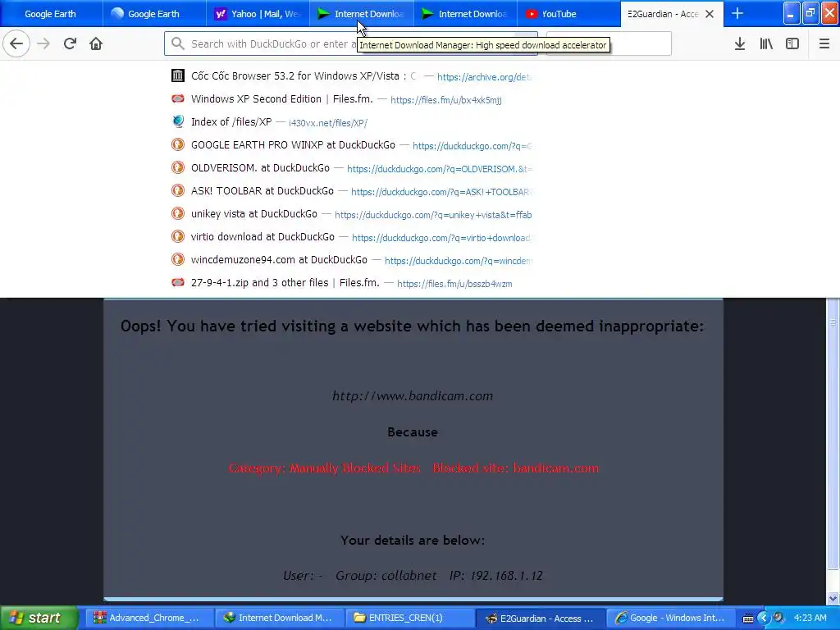
Task: Open ENTRIES_CREN(1) folder taskbar item
Action: (x=409, y=619)
